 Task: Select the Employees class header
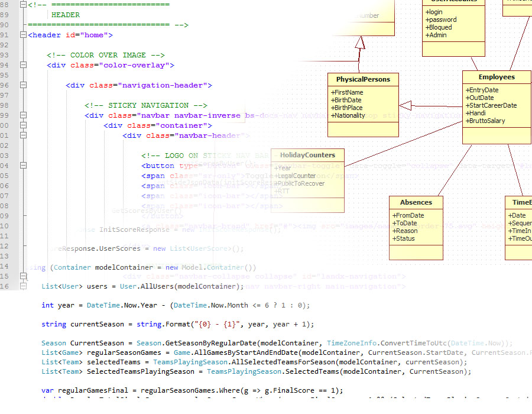[497, 77]
